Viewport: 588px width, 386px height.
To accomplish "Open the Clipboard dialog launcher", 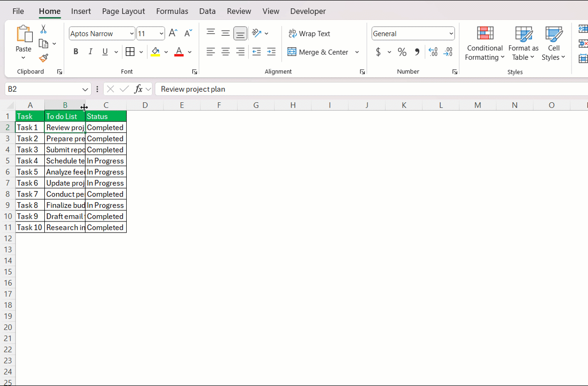I will click(60, 72).
